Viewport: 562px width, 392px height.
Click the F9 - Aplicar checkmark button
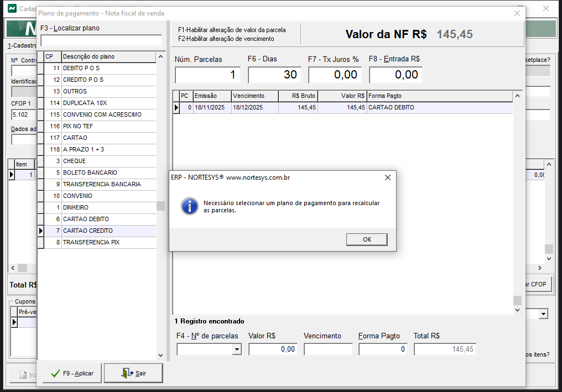pyautogui.click(x=72, y=373)
